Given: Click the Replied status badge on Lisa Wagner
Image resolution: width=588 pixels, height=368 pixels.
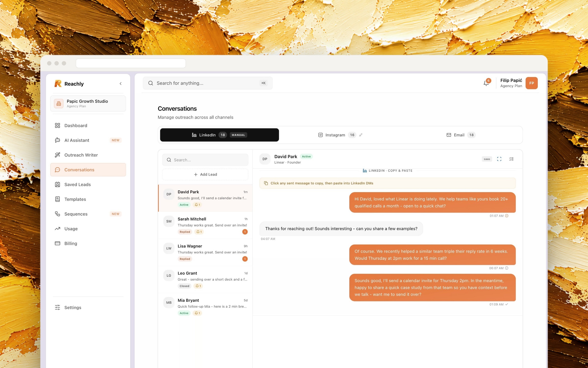Looking at the screenshot, I should click(185, 259).
